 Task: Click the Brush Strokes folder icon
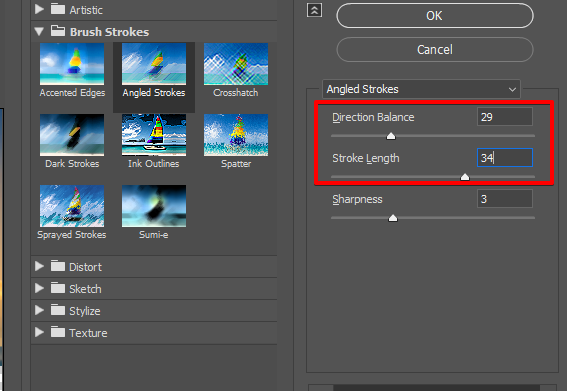tap(57, 31)
